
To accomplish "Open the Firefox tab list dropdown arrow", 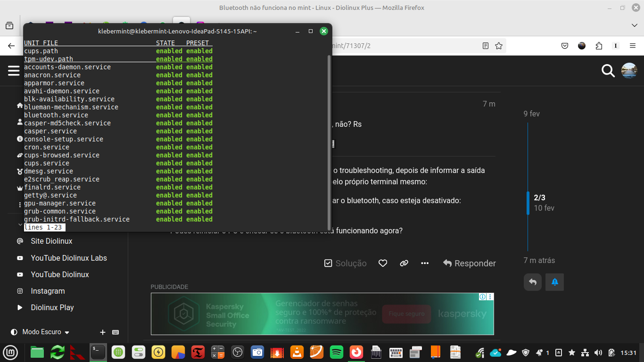I will [x=634, y=25].
